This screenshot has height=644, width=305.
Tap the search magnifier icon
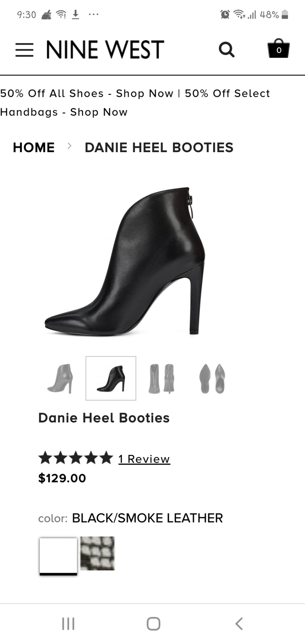(x=227, y=50)
